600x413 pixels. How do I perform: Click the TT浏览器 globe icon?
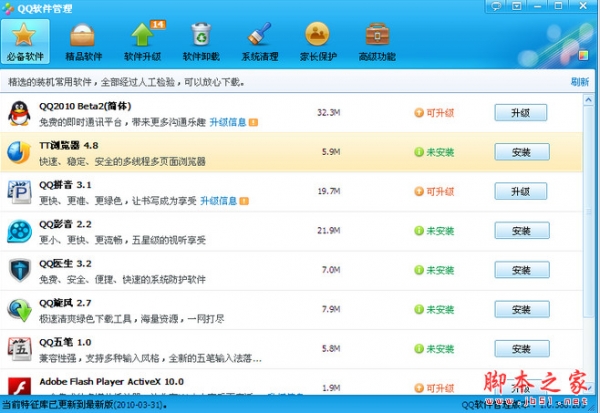point(19,152)
